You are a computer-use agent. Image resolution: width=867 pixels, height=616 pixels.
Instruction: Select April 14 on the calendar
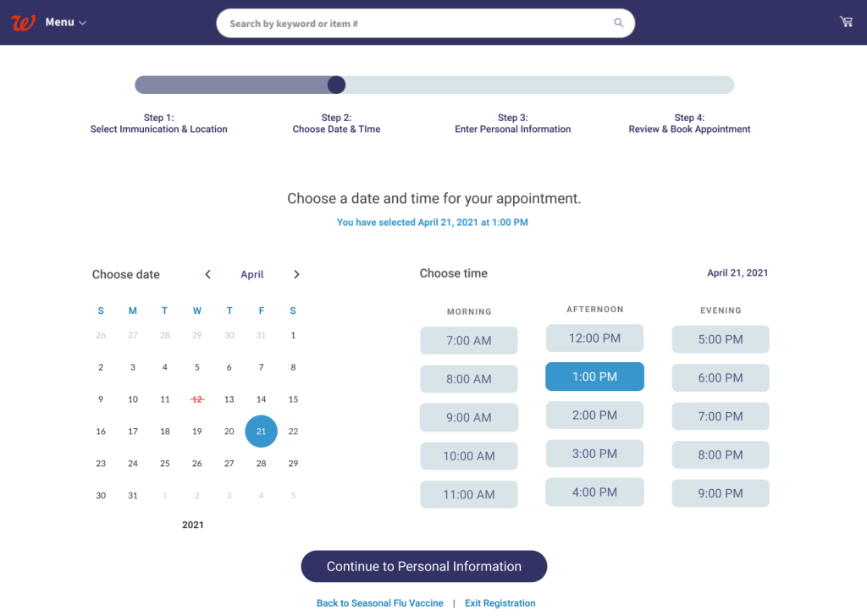261,399
